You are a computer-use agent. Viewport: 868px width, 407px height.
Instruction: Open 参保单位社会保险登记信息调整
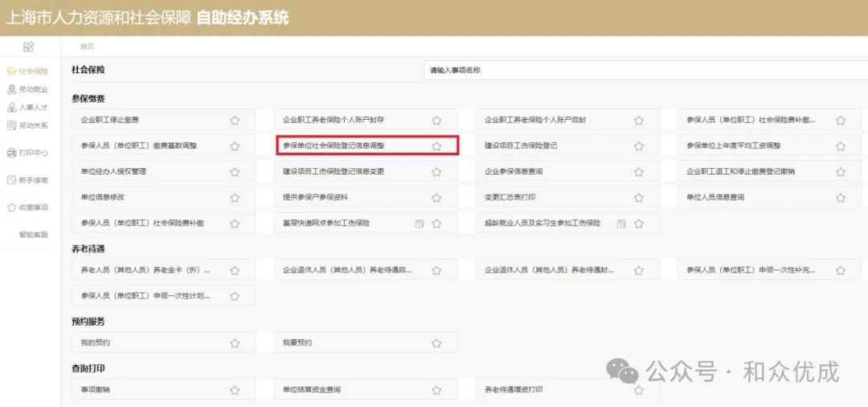pos(366,146)
